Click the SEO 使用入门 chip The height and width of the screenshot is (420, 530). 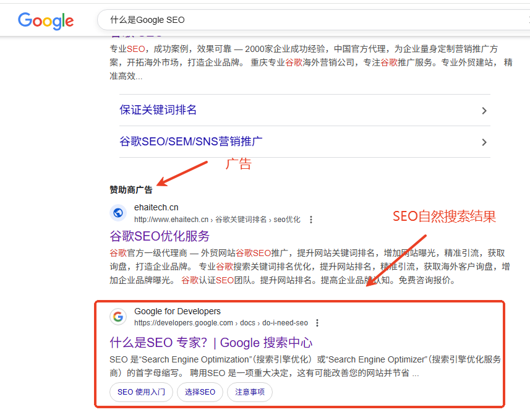click(141, 392)
